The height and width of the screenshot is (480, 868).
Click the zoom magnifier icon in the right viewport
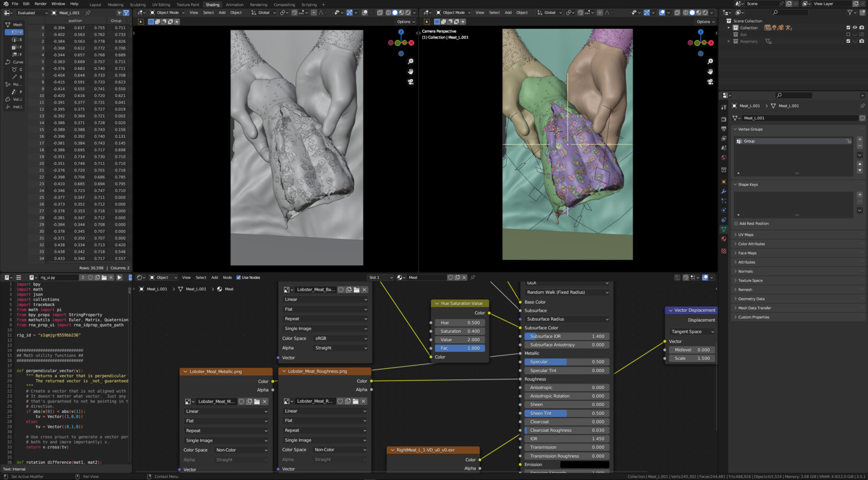click(710, 61)
